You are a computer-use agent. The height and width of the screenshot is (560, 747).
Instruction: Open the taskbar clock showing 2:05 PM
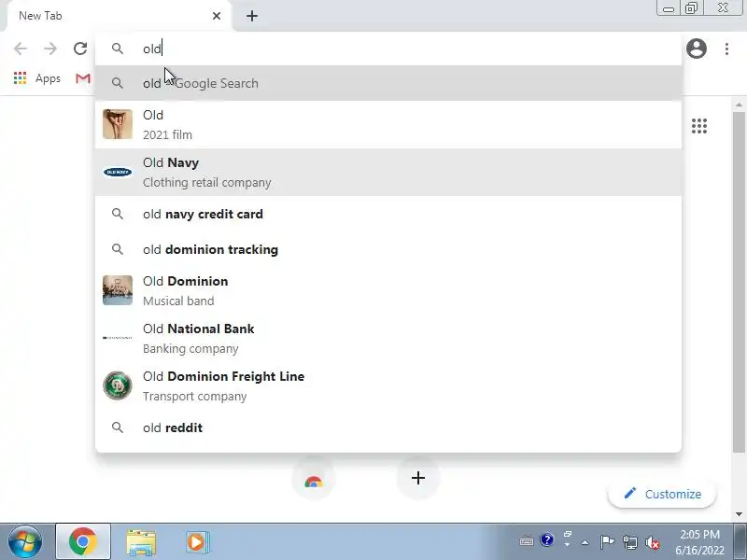click(x=699, y=542)
